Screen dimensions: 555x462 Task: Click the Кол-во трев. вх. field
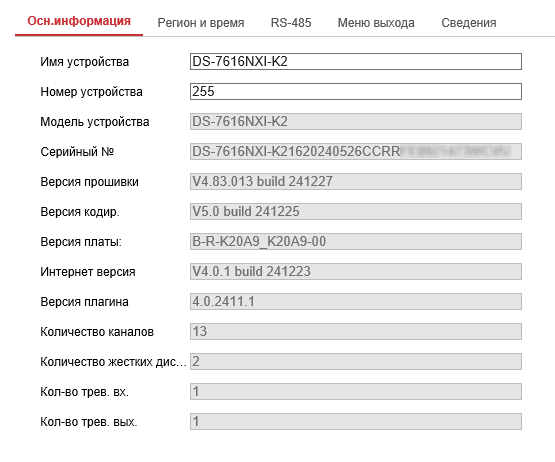point(356,392)
